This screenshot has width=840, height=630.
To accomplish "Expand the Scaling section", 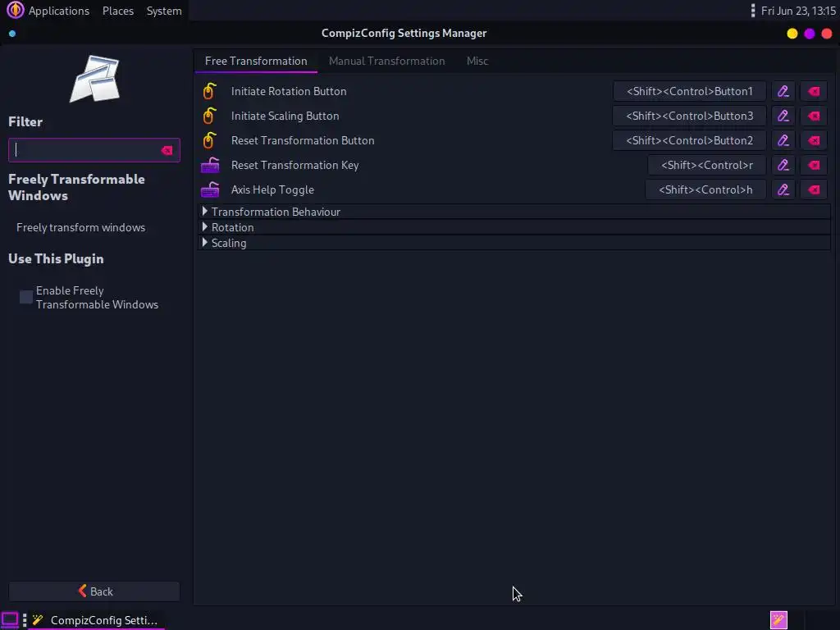I will (514, 243).
